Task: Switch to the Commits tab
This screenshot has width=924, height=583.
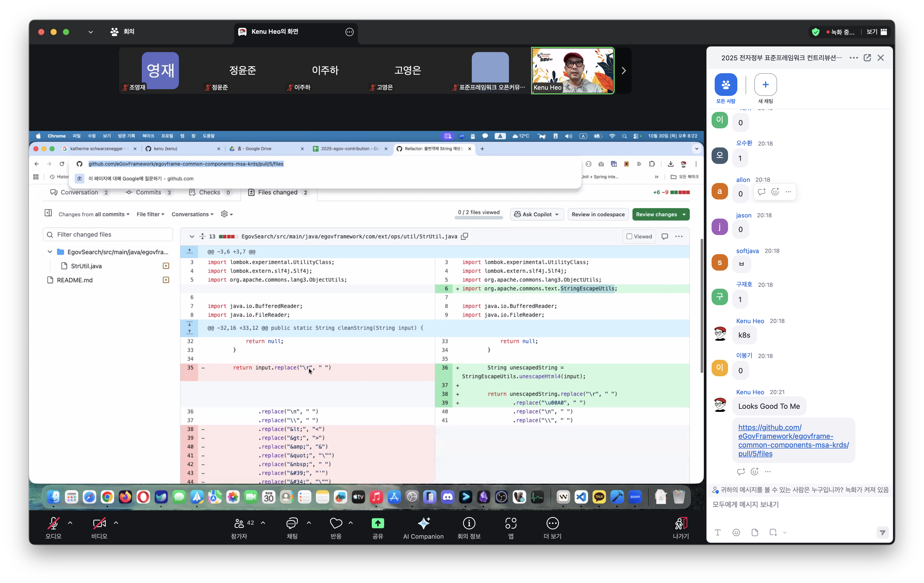Action: click(x=148, y=192)
